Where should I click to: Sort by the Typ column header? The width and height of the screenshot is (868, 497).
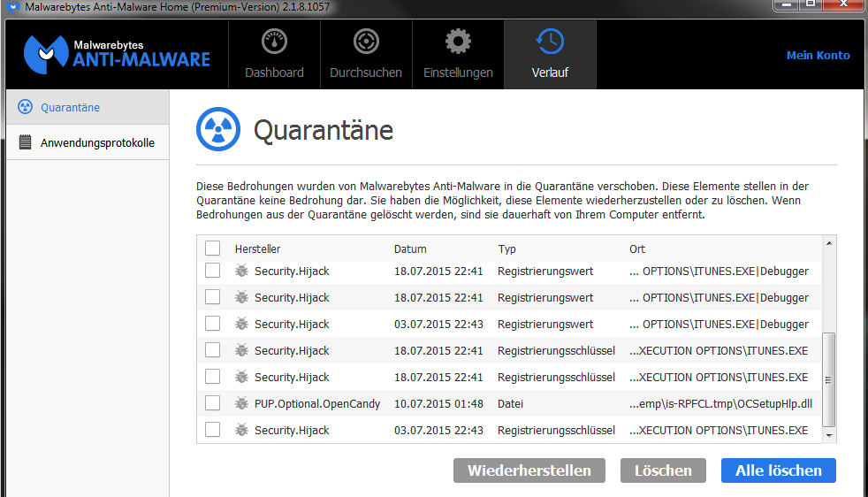pos(506,249)
